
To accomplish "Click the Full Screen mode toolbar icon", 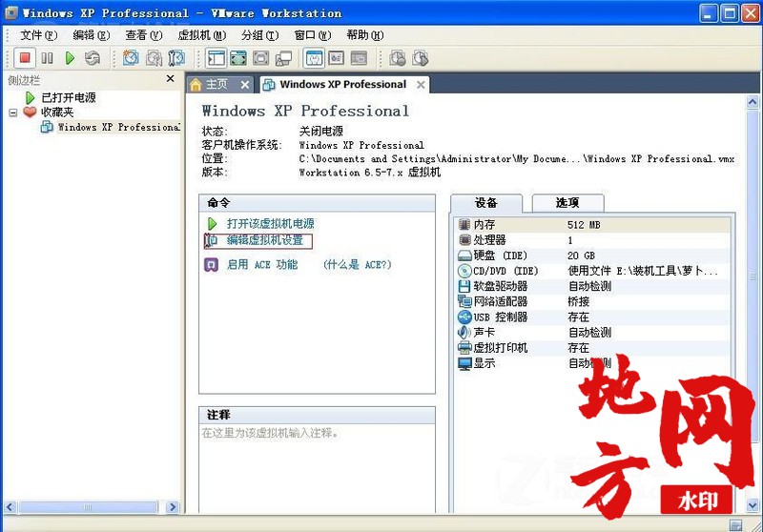I will tap(238, 58).
